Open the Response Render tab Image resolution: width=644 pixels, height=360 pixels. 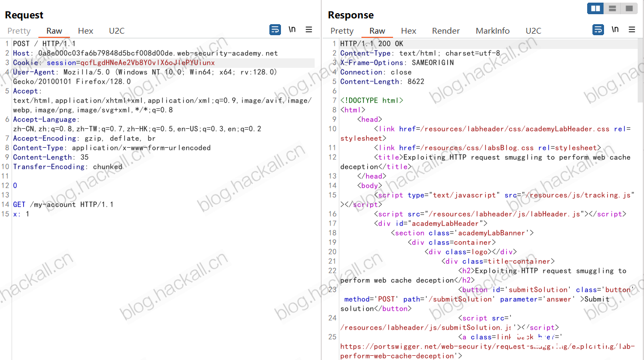446,31
